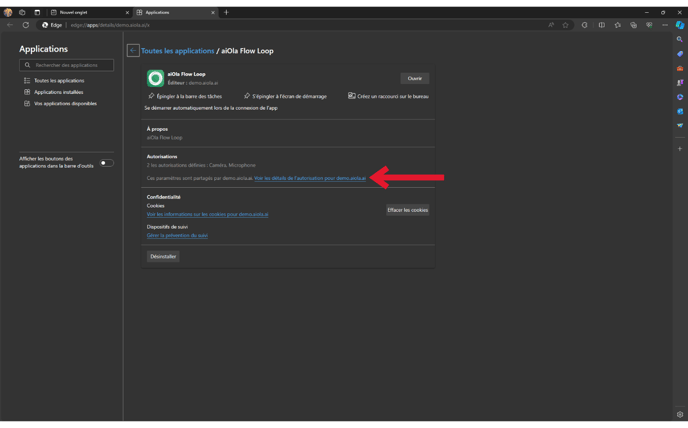Switch to the Nouvel onglet tab
This screenshot has height=428, width=688.
click(88, 12)
